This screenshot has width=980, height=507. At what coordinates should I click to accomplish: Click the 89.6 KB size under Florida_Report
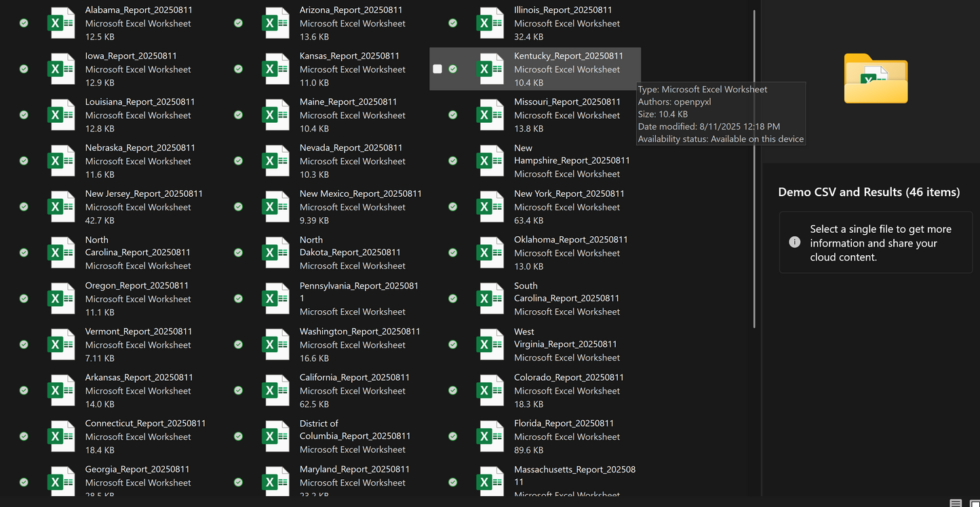click(528, 450)
